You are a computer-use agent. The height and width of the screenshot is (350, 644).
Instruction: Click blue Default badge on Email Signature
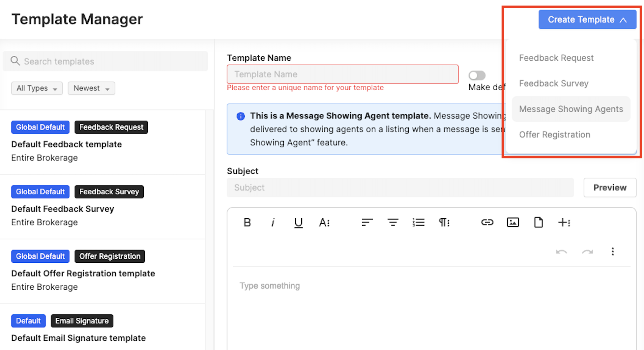pyautogui.click(x=28, y=321)
